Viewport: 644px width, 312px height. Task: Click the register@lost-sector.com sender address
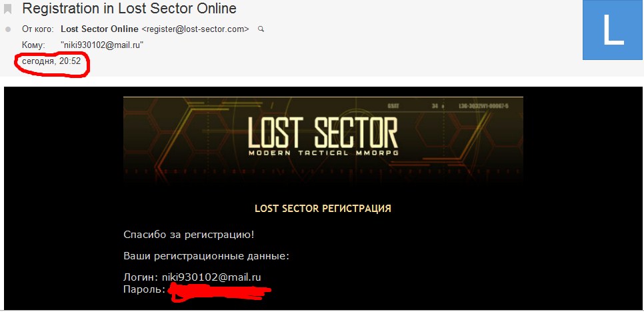pyautogui.click(x=195, y=29)
